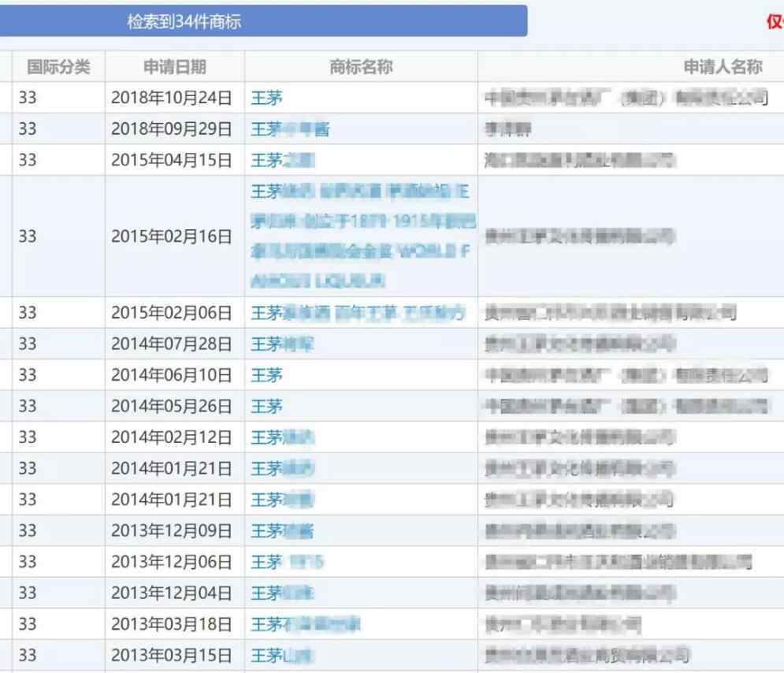This screenshot has width=784, height=673.
Task: Open the trademark link in the 2014年07月28日 row
Action: click(282, 344)
